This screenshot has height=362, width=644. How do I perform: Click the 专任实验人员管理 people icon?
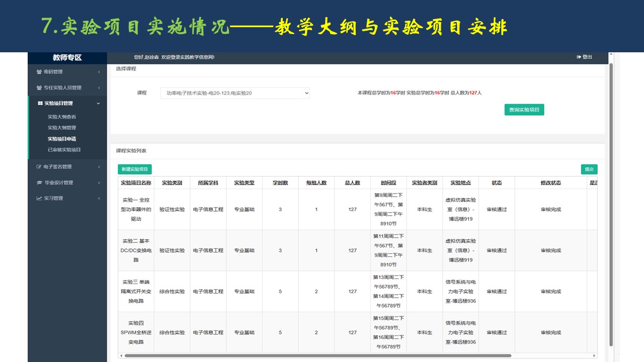39,88
